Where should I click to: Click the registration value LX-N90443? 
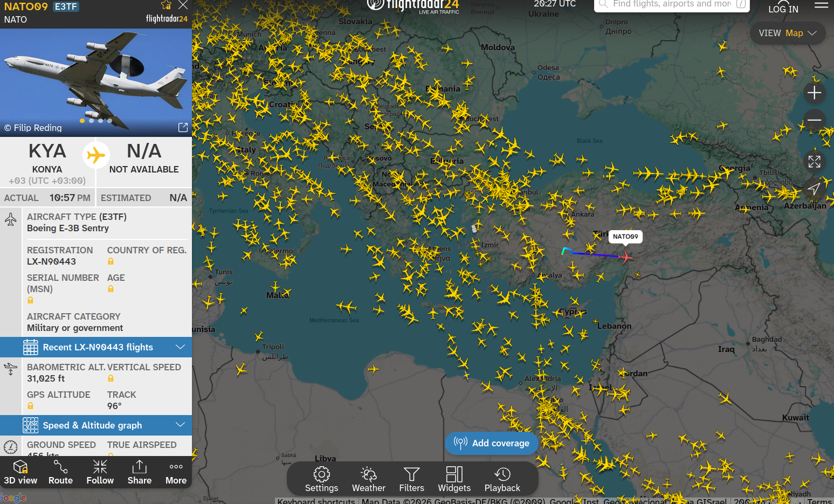click(52, 261)
